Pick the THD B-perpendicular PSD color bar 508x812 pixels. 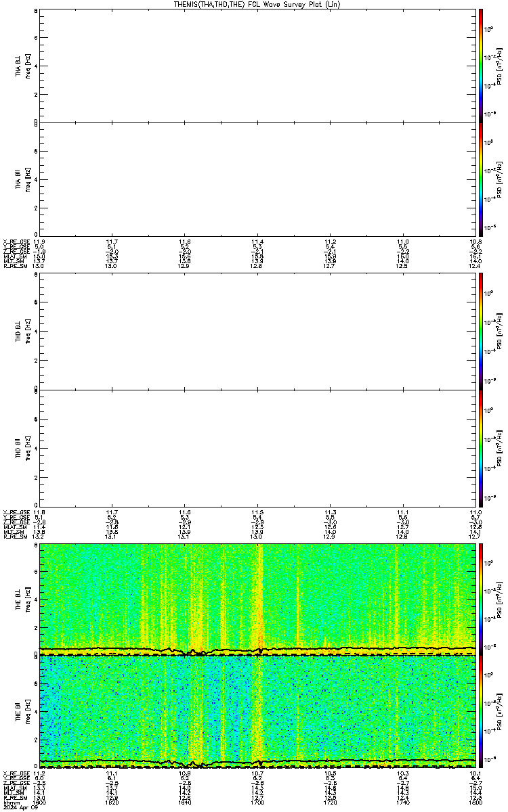[x=480, y=332]
